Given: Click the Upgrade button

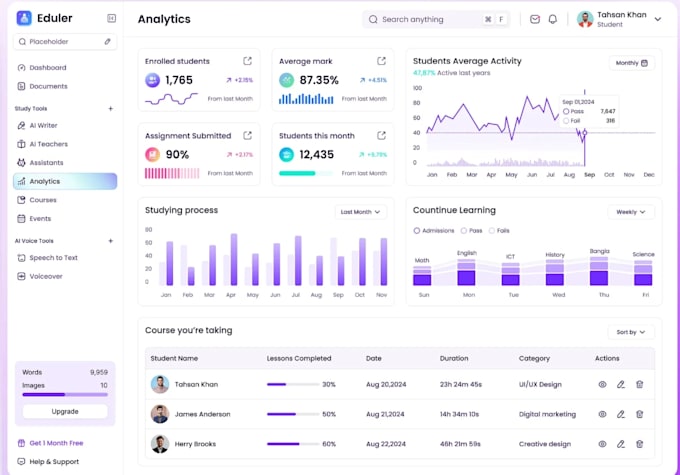Looking at the screenshot, I should (65, 411).
